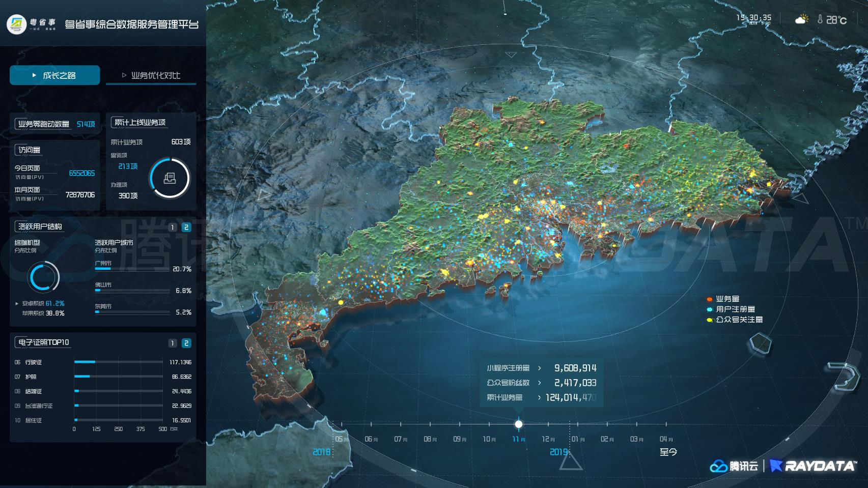This screenshot has height=488, width=868.
Task: Click the 终端机型 donut chart
Action: pos(43,277)
